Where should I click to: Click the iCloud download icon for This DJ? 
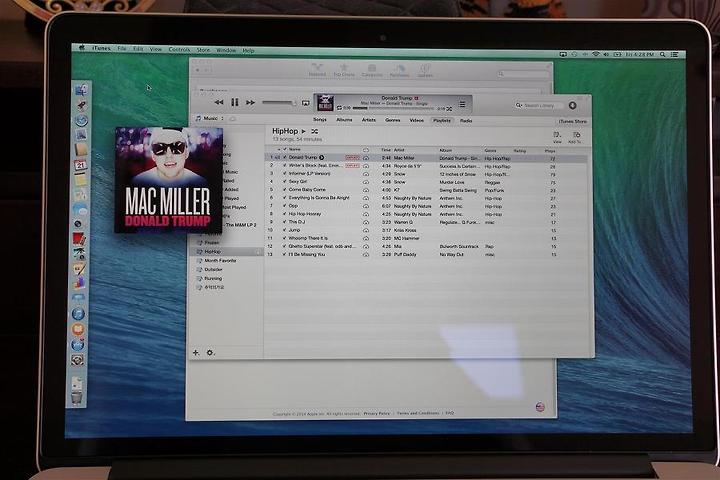click(x=366, y=222)
